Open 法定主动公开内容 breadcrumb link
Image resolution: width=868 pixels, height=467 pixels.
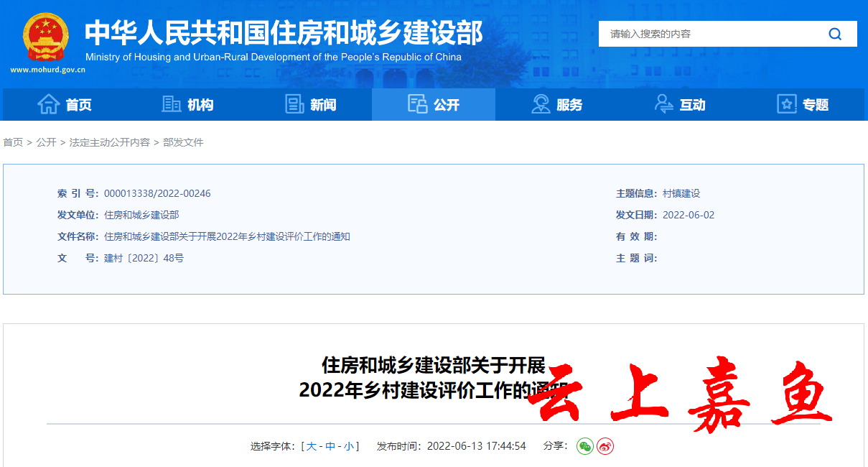[109, 142]
